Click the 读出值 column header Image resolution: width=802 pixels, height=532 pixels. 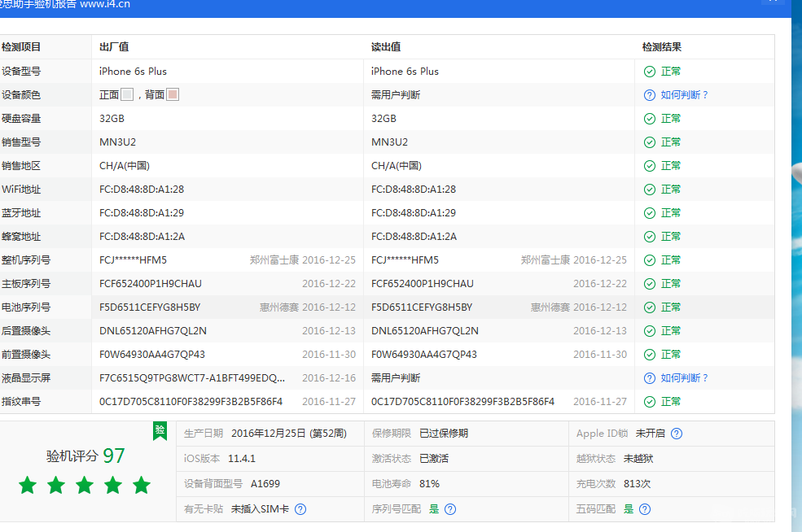pyautogui.click(x=386, y=47)
